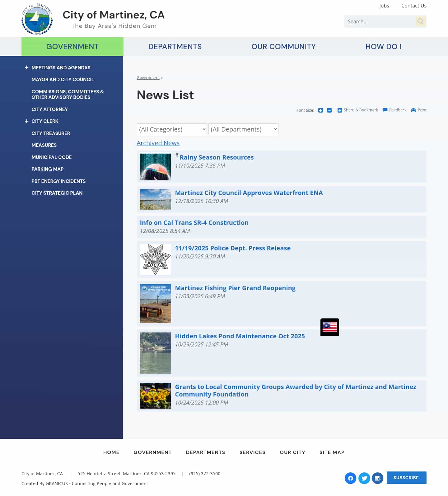Click the US flag language icon
Viewport: 448px width, 496px height.
(330, 327)
